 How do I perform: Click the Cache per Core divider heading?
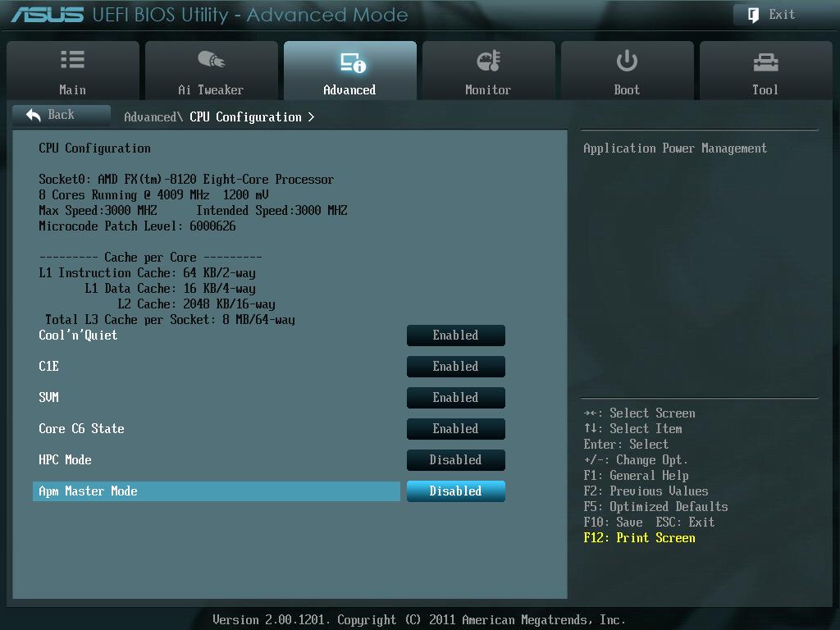pyautogui.click(x=151, y=257)
